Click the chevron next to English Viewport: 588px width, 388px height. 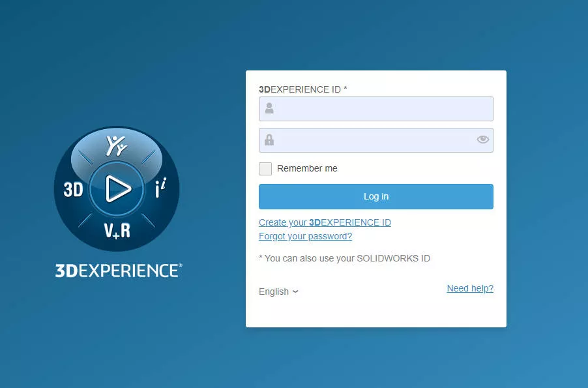pos(295,291)
